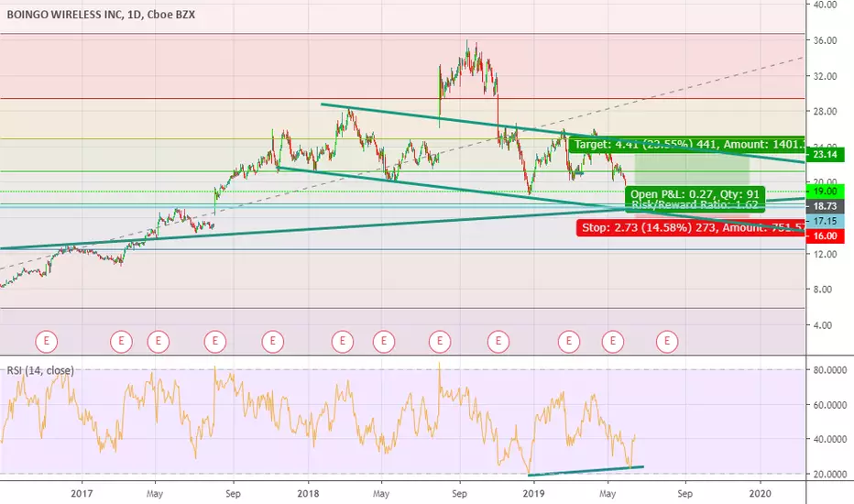Open the earnings E marker above the 2018 label
Image resolution: width=854 pixels, height=504 pixels.
click(343, 342)
